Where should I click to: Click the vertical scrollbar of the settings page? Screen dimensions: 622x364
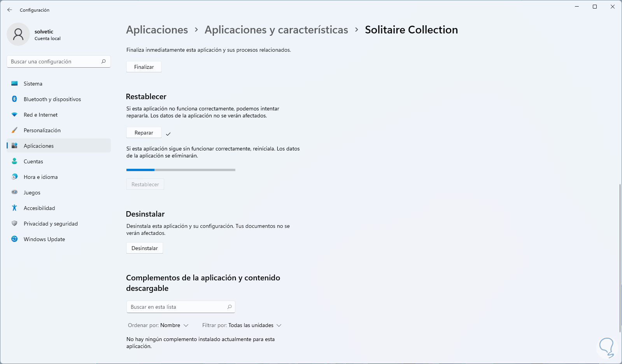(x=620, y=257)
